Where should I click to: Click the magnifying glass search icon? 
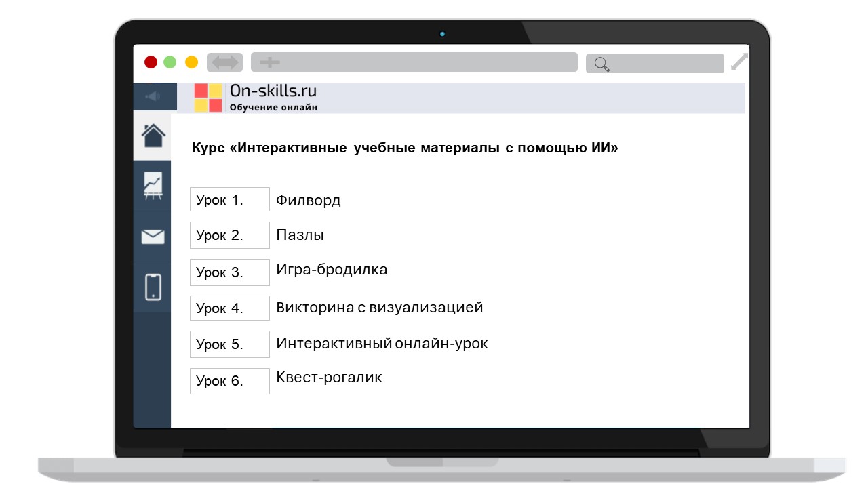coord(601,64)
